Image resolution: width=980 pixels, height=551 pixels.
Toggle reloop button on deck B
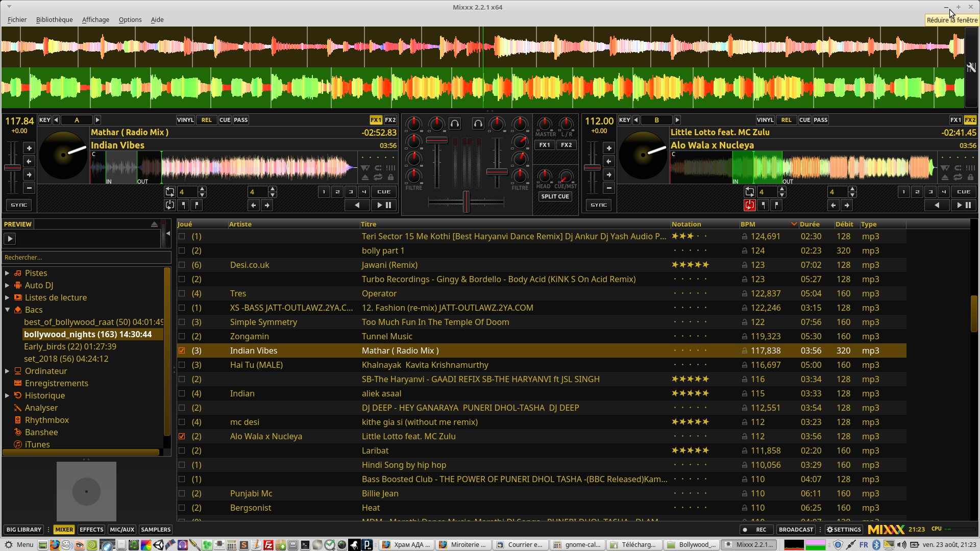tap(749, 205)
